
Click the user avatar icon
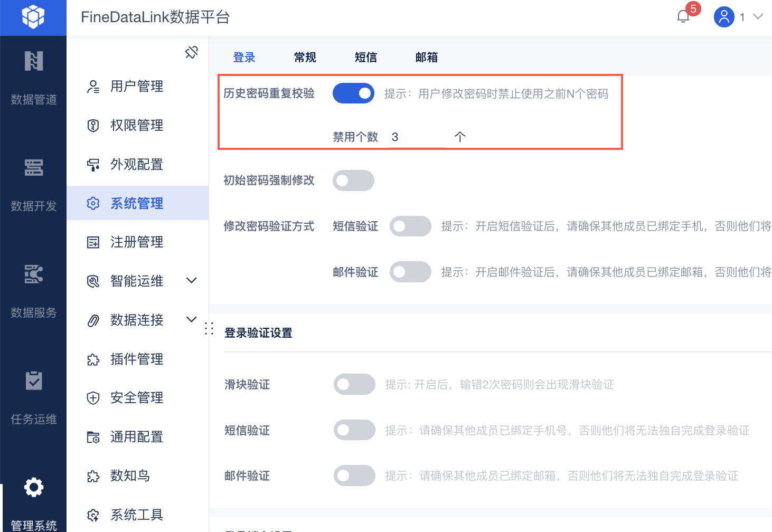coord(724,17)
